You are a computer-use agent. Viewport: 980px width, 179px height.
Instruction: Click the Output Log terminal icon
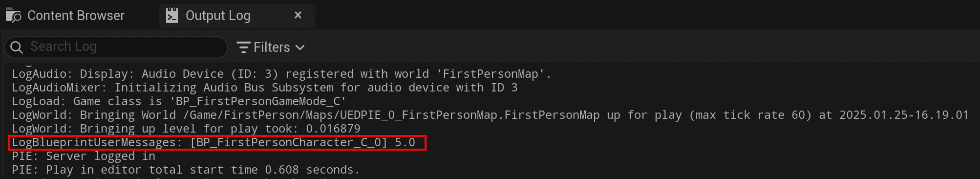point(172,16)
